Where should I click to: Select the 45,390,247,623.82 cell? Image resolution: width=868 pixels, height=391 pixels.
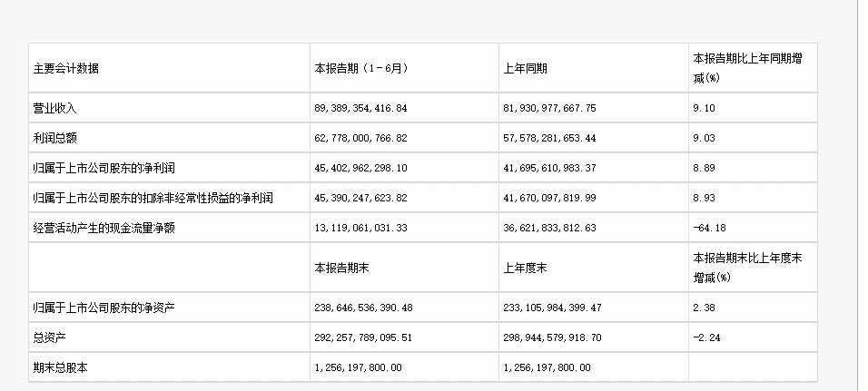point(360,198)
